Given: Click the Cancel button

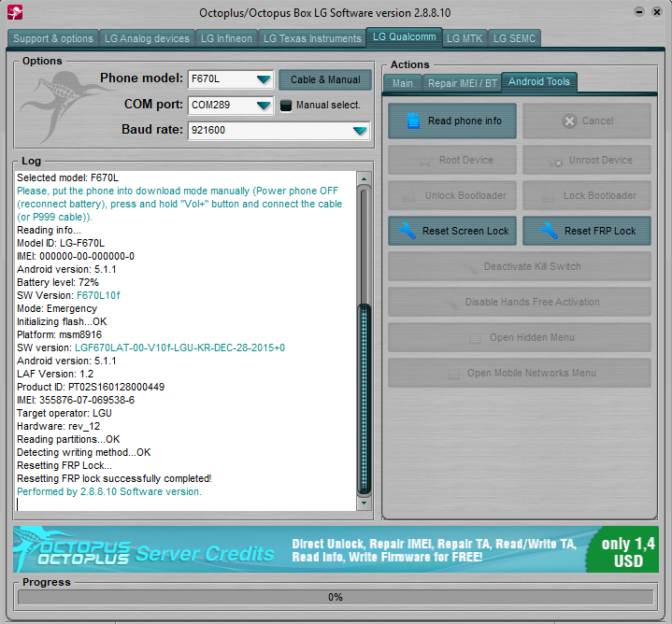Looking at the screenshot, I should pyautogui.click(x=587, y=121).
